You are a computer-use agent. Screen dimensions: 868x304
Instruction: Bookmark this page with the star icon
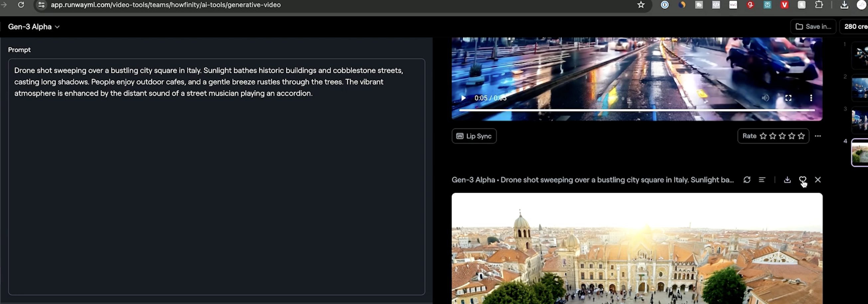[x=641, y=5]
